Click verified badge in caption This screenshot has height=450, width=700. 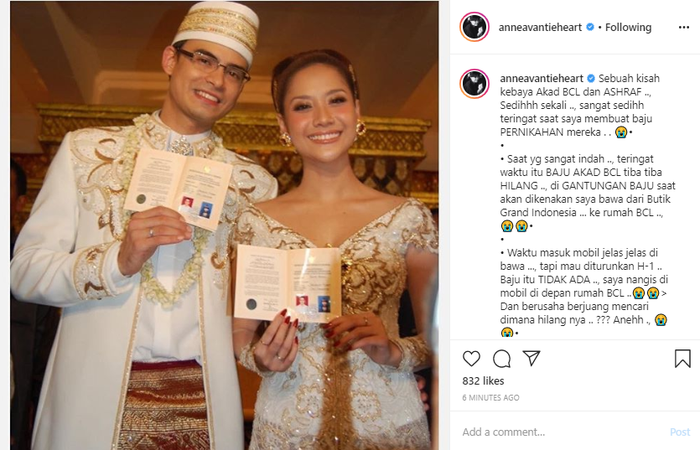click(x=591, y=79)
